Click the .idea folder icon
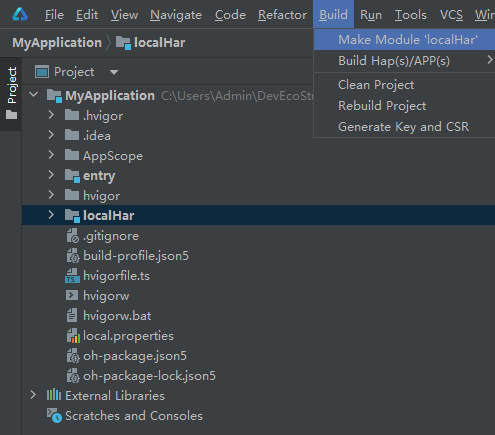 [72, 135]
